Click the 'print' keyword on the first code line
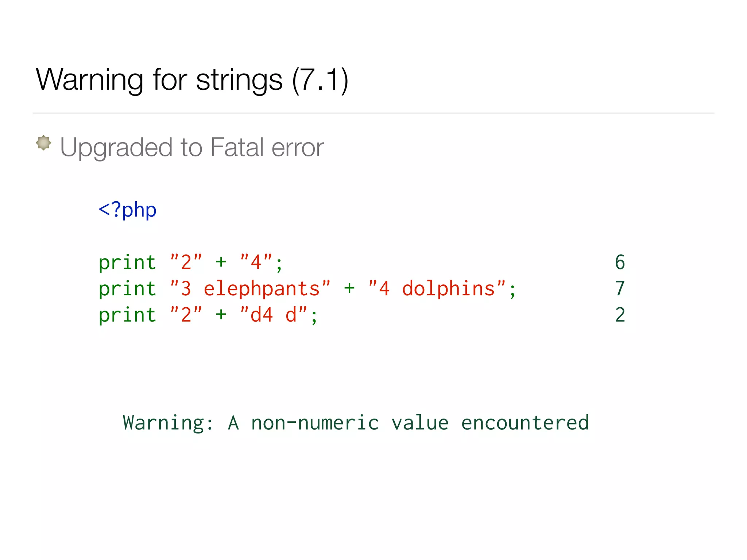The width and height of the screenshot is (747, 560). pos(127,263)
